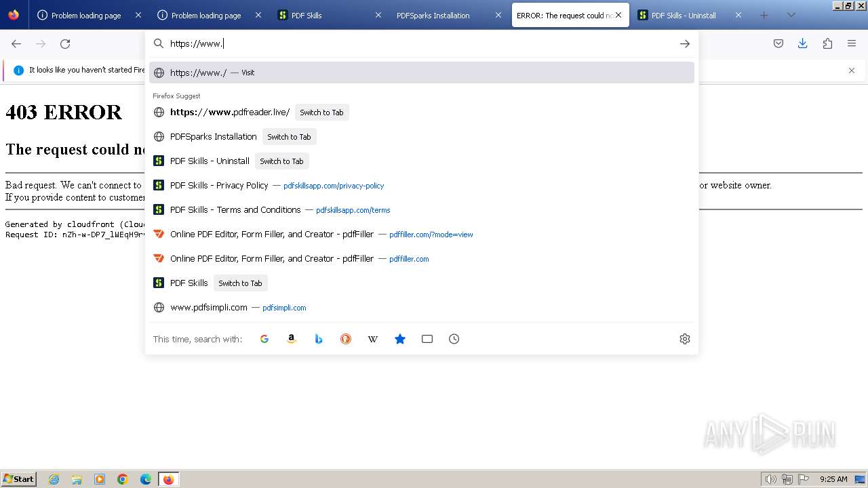The image size is (868, 488).
Task: Go back with the back arrow
Action: click(16, 44)
